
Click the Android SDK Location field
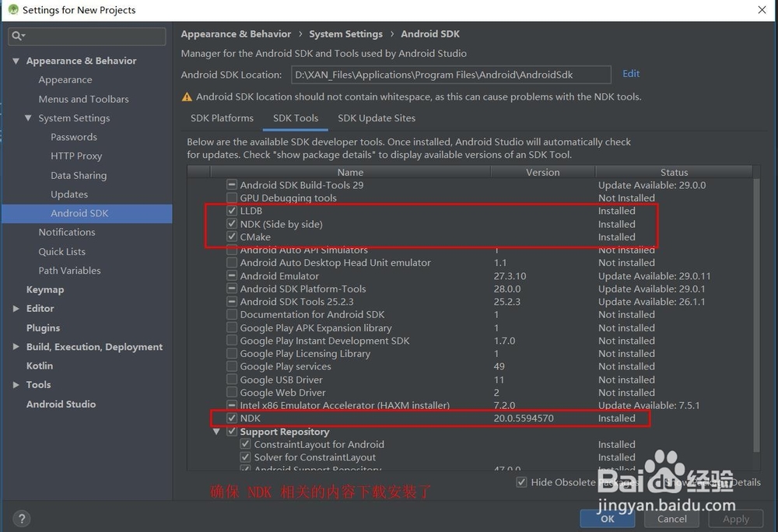(x=451, y=75)
